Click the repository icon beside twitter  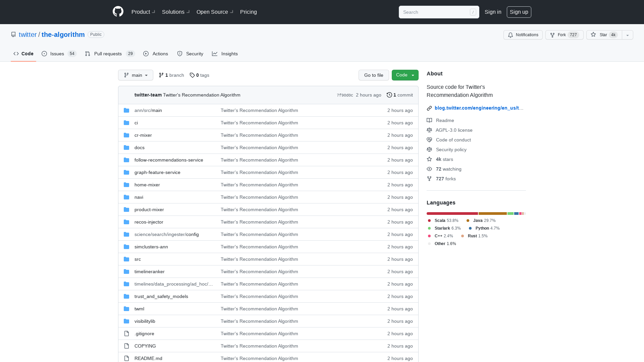click(x=13, y=35)
